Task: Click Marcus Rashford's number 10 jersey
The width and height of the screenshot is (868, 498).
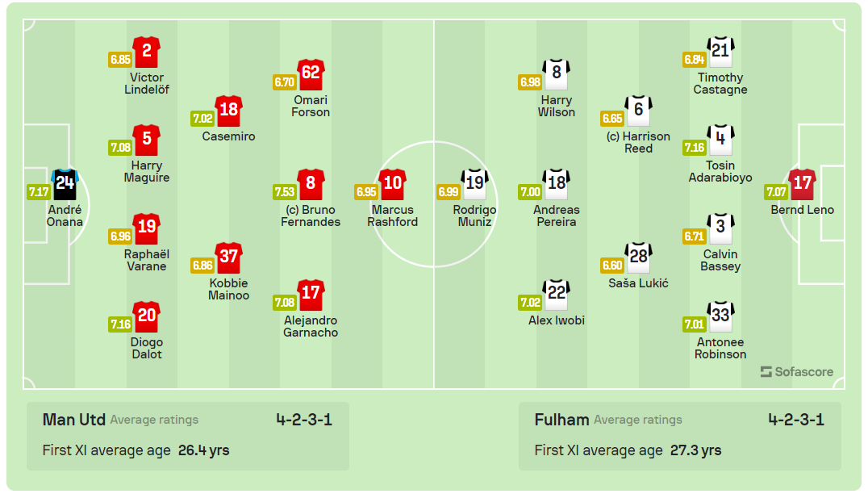Action: point(392,184)
